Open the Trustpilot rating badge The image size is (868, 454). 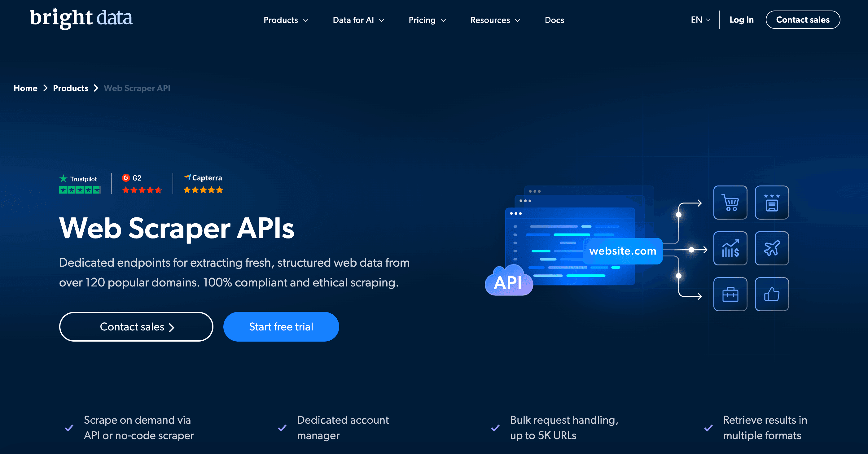click(80, 184)
